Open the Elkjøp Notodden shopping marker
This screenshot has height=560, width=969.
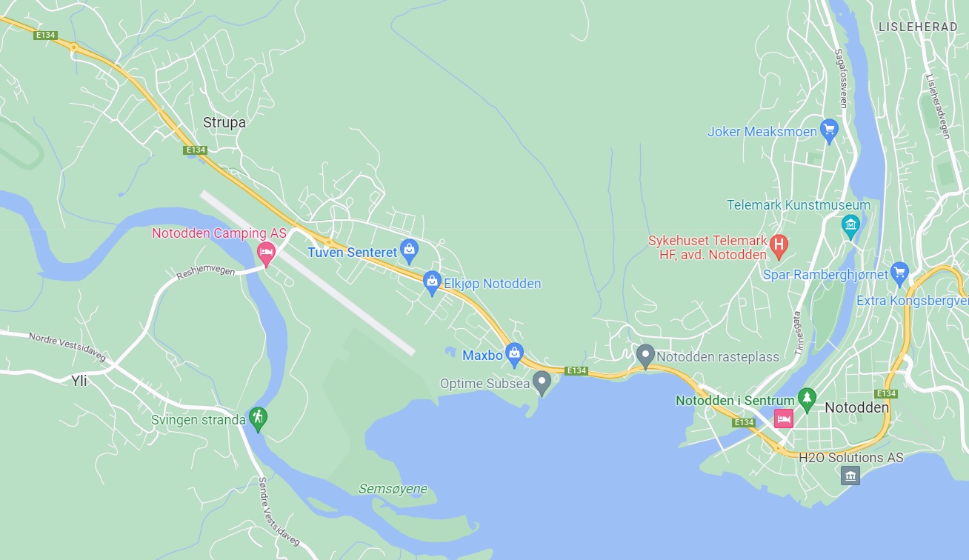tap(432, 283)
